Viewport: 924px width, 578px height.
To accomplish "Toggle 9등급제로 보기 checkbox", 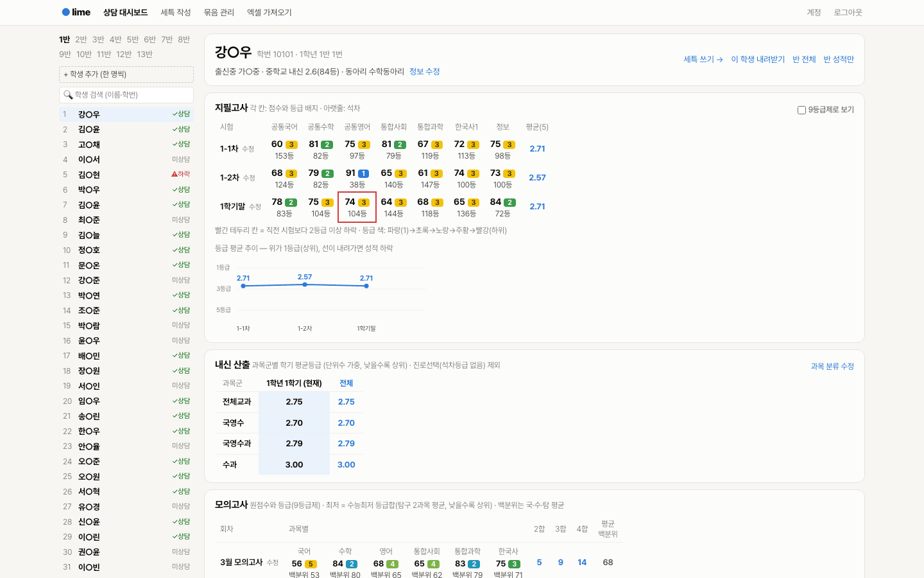I will 801,110.
